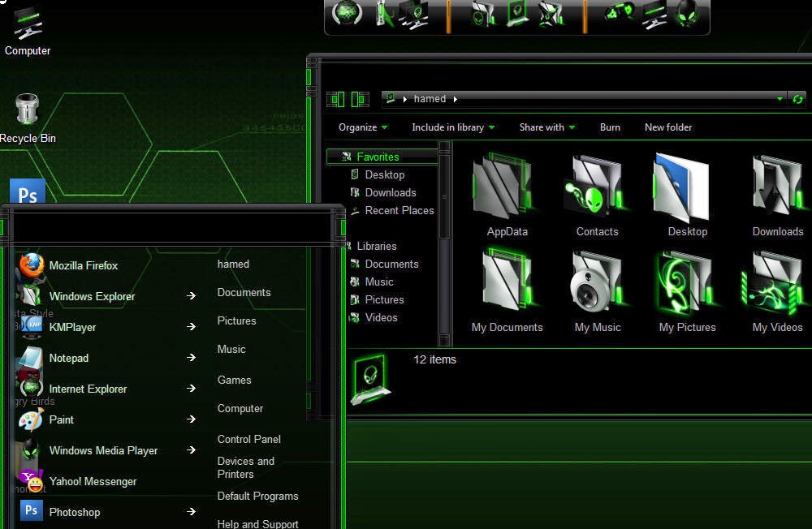The image size is (812, 529).
Task: Open the Organize dropdown menu
Action: (x=362, y=127)
